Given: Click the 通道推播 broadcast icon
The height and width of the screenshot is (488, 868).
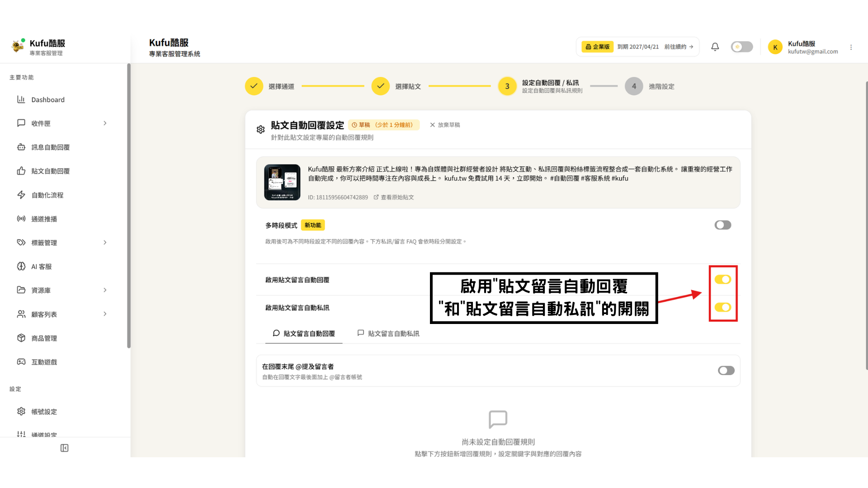Looking at the screenshot, I should [21, 219].
